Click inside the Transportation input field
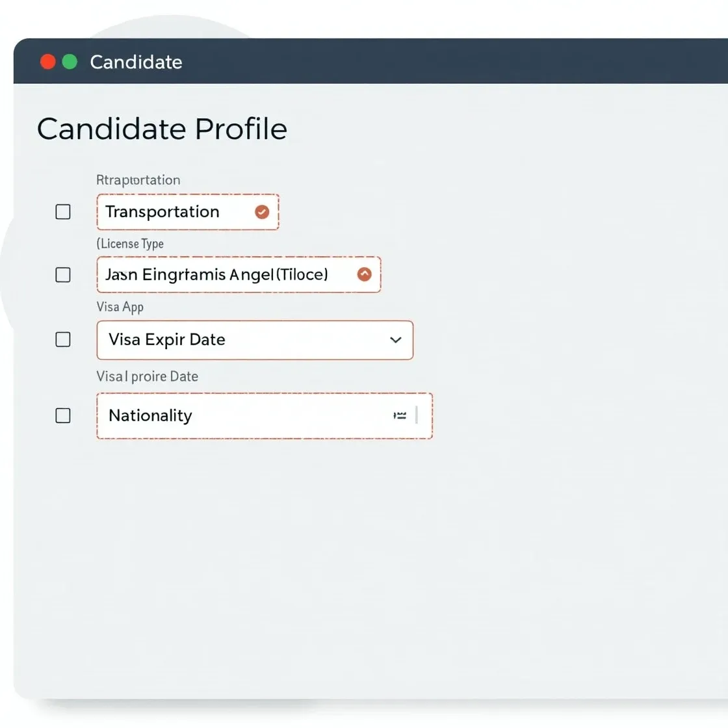Screen dimensions: 728x728 169,211
